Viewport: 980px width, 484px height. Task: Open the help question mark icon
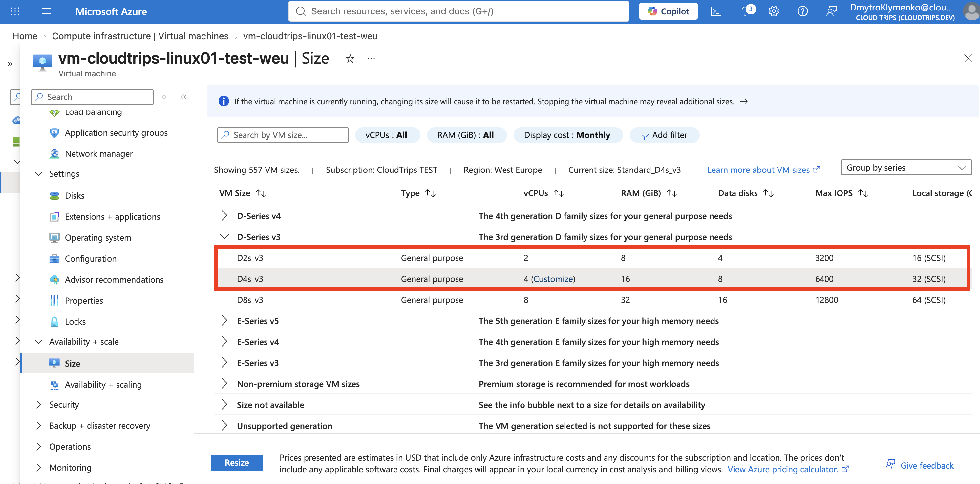pyautogui.click(x=802, y=11)
